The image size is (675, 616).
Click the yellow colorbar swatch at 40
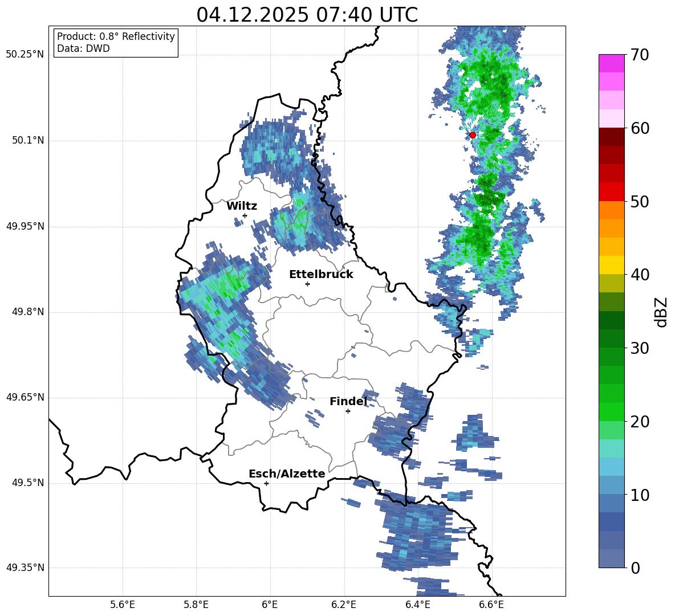tap(612, 265)
